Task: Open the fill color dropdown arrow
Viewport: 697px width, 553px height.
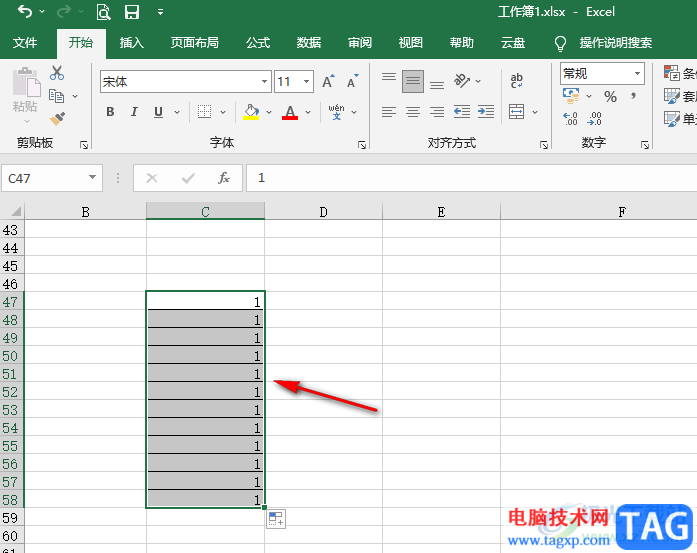Action: pos(269,112)
